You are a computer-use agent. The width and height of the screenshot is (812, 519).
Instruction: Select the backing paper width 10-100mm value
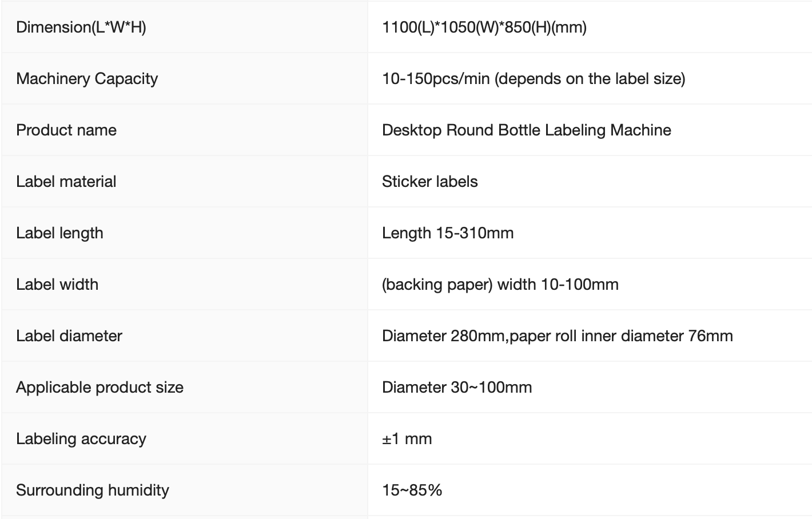(500, 284)
